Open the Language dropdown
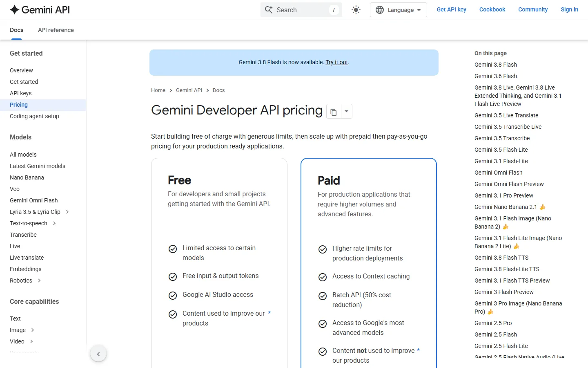 (x=399, y=10)
